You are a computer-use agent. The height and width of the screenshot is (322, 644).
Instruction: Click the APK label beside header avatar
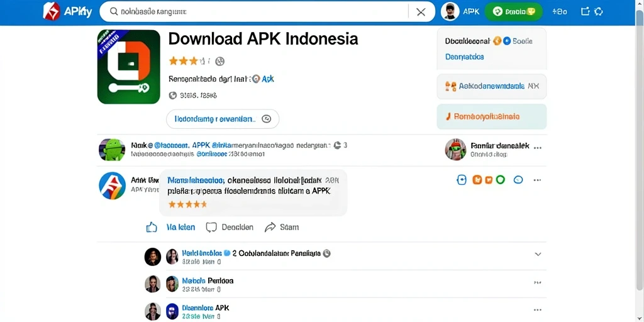click(471, 11)
